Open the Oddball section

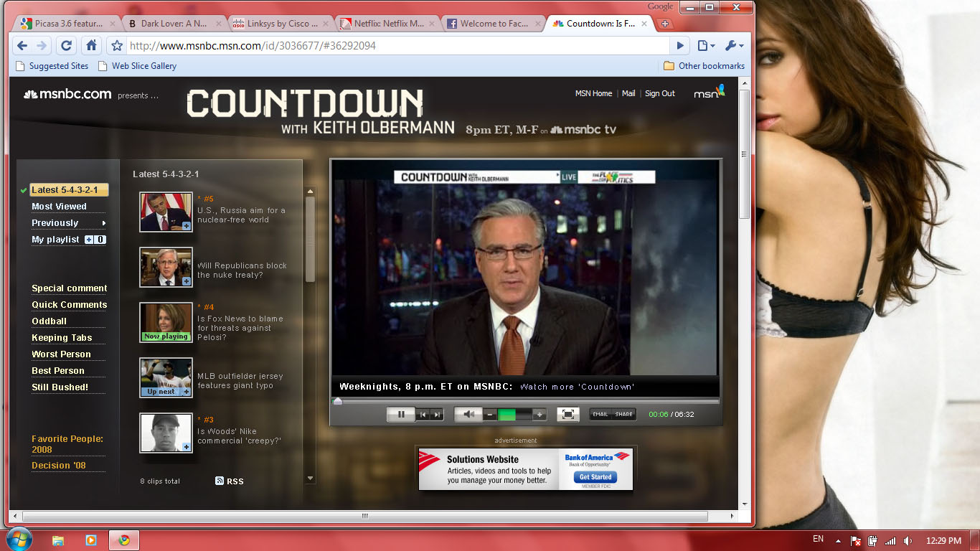[49, 321]
